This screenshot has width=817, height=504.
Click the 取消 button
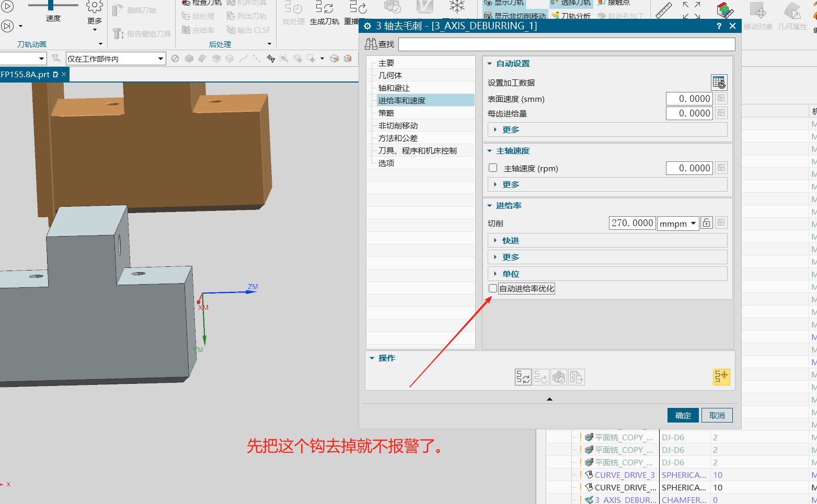pyautogui.click(x=717, y=415)
